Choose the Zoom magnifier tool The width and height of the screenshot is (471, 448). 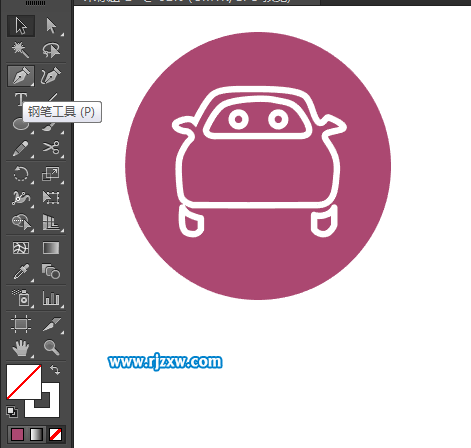pyautogui.click(x=51, y=348)
